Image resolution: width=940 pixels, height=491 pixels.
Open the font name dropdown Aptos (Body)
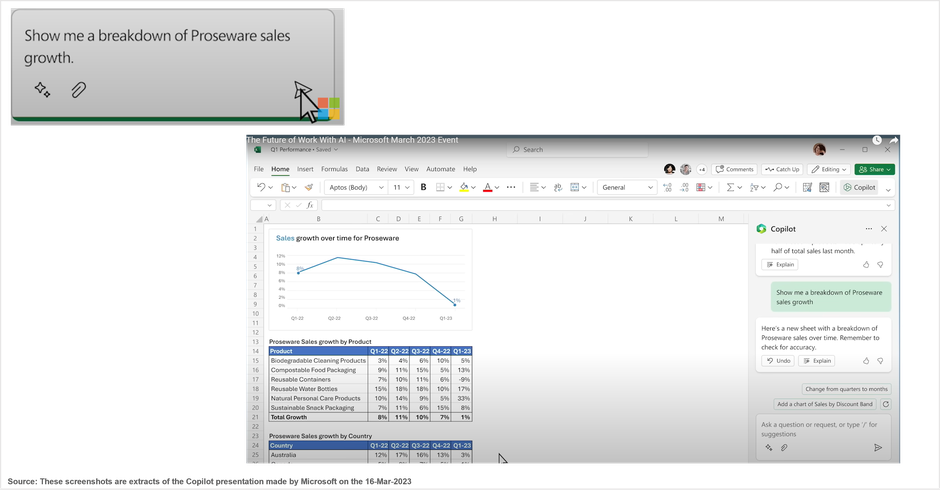tap(356, 188)
